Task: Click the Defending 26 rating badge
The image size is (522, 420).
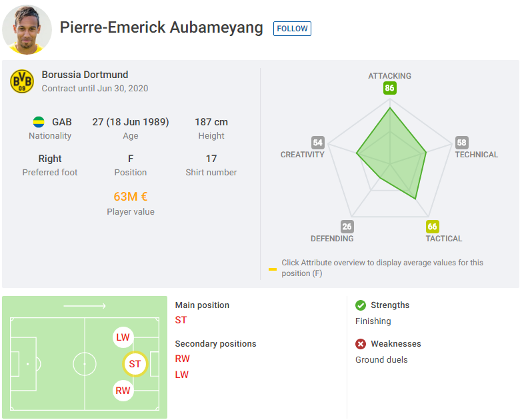Action: 347,227
